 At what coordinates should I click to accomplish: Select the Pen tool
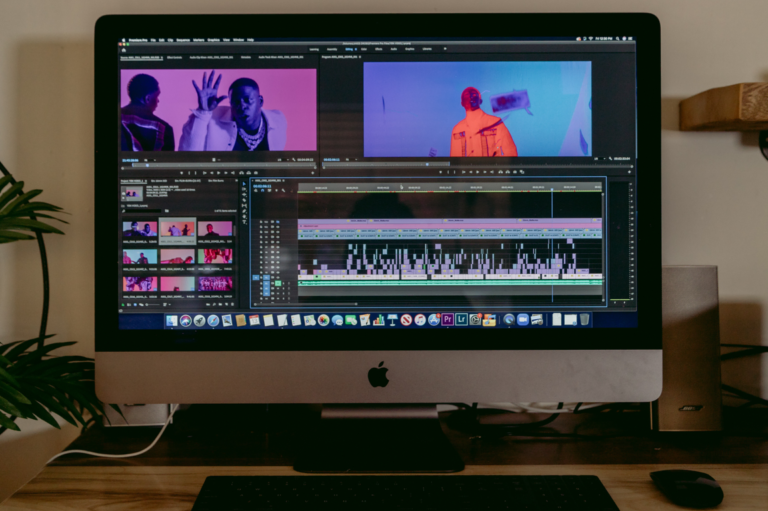(x=244, y=211)
